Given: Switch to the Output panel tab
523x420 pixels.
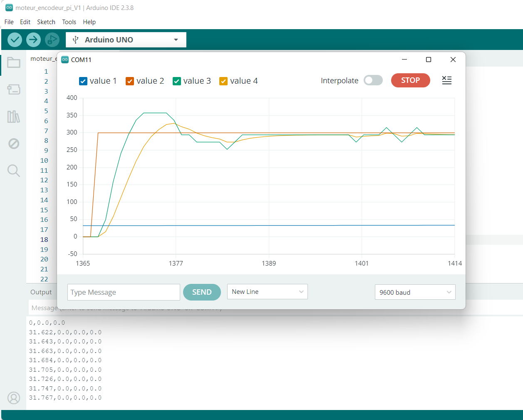Looking at the screenshot, I should click(41, 292).
